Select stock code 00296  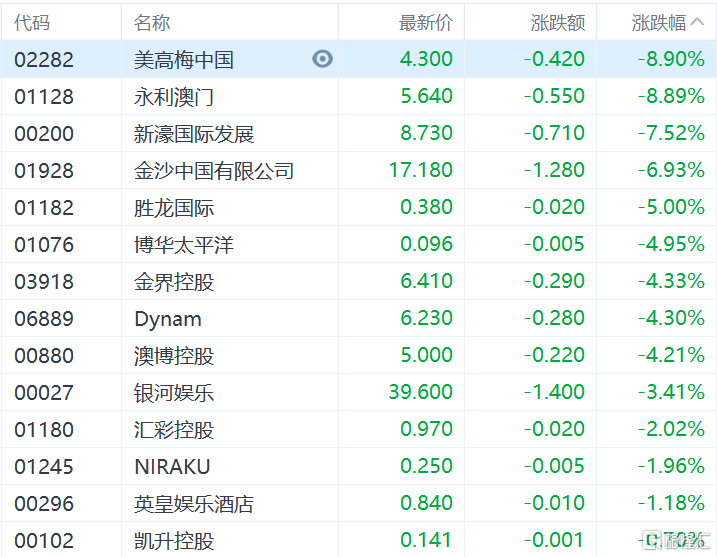pos(44,504)
